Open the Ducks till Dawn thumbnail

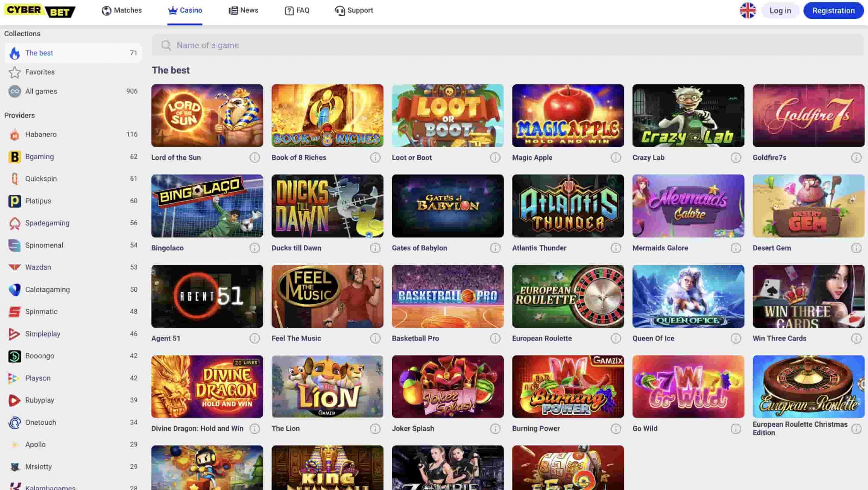point(328,206)
